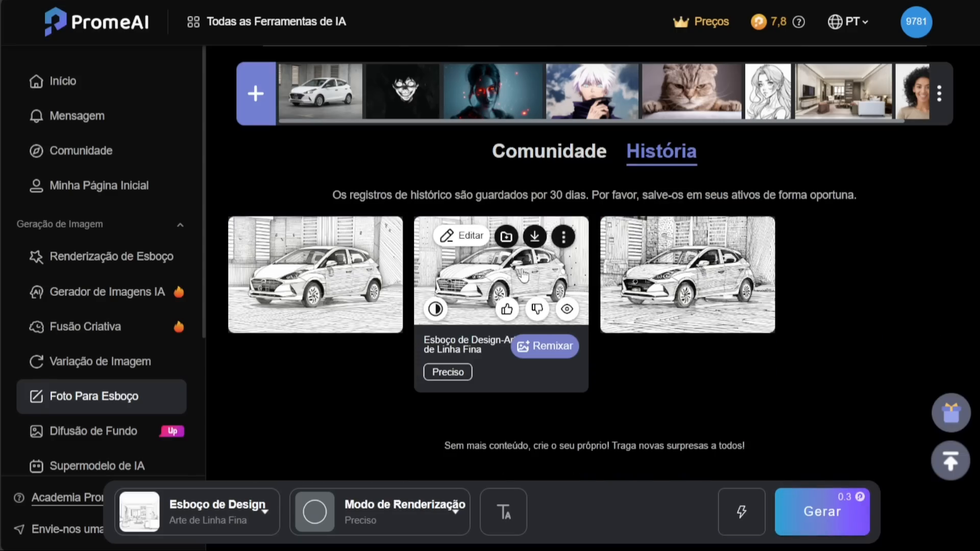This screenshot has width=980, height=551.
Task: Select Fusão Criativa tool
Action: [101, 327]
